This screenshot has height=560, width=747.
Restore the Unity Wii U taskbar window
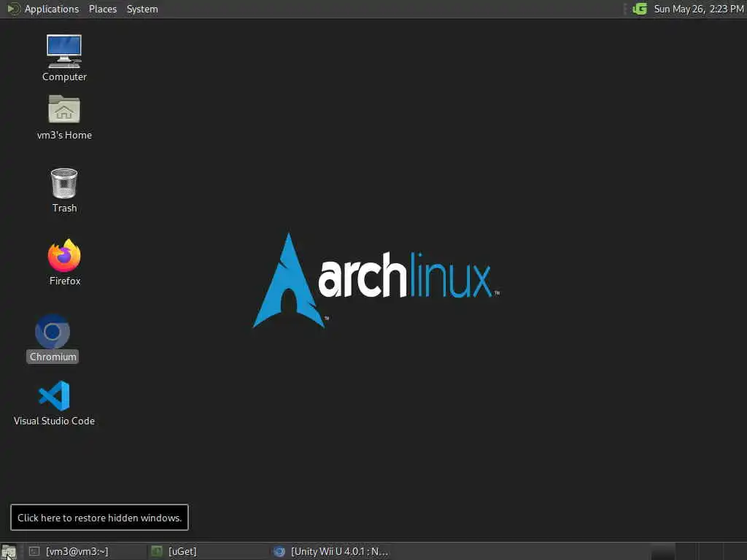pos(330,551)
